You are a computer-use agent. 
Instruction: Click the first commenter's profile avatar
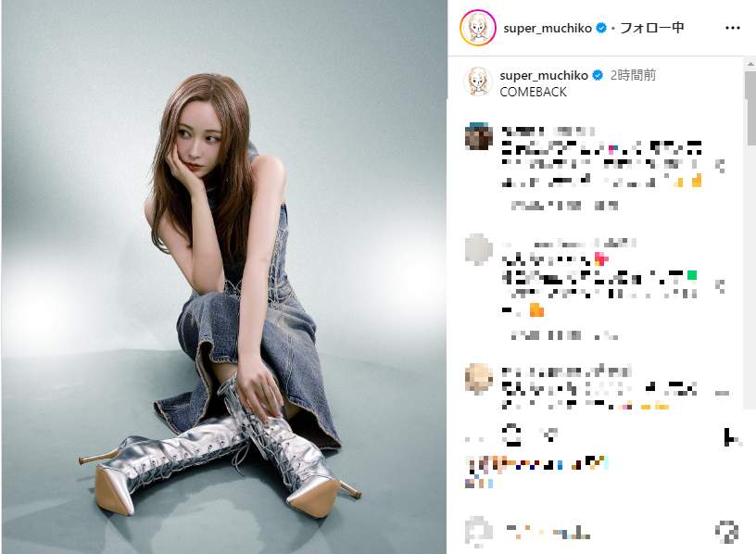click(478, 136)
